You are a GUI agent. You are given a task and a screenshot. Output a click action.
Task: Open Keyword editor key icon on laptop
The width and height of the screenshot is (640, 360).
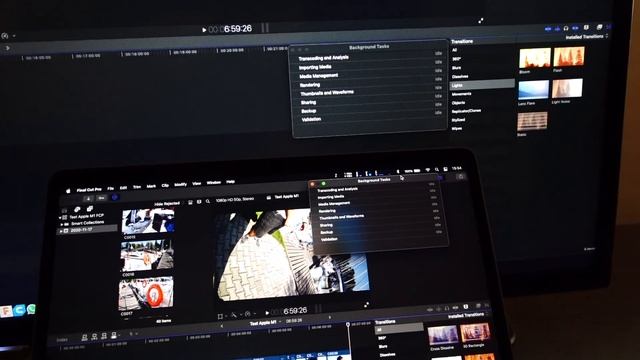101,198
